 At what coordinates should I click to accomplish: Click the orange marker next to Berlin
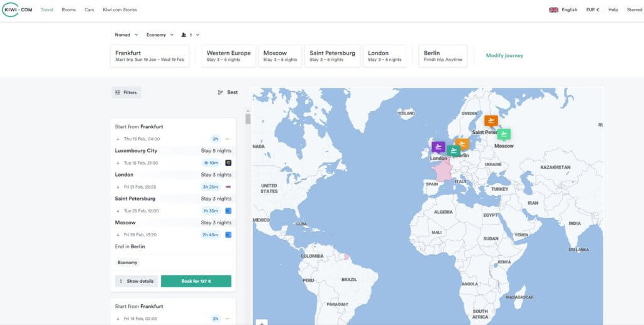(x=463, y=143)
